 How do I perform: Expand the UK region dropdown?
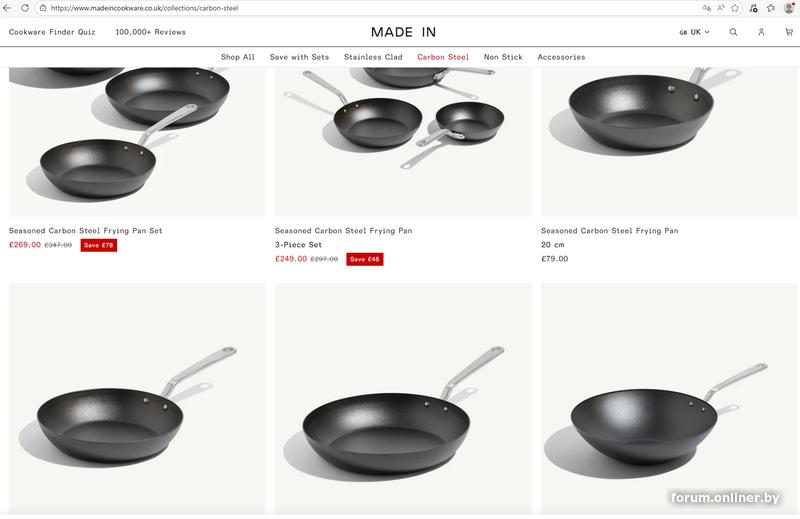(695, 32)
